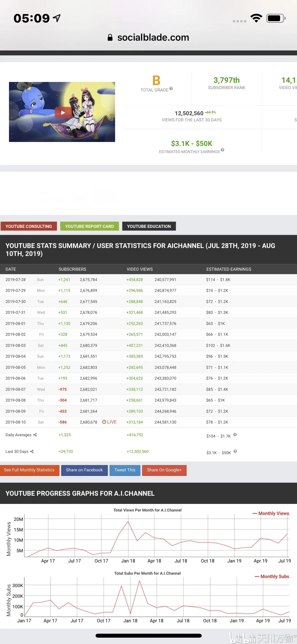
Task: Click the +1,325 daily average subscribers
Action: 65,435
